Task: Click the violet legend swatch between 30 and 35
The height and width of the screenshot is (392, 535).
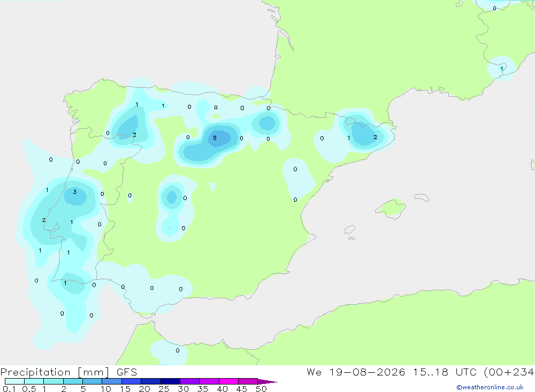Action: (190, 381)
